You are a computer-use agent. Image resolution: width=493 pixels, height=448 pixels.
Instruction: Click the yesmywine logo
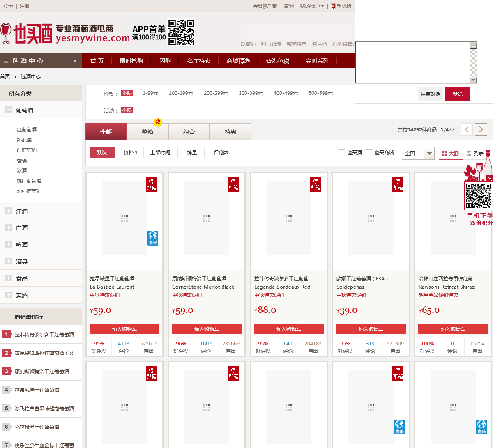tap(65, 34)
